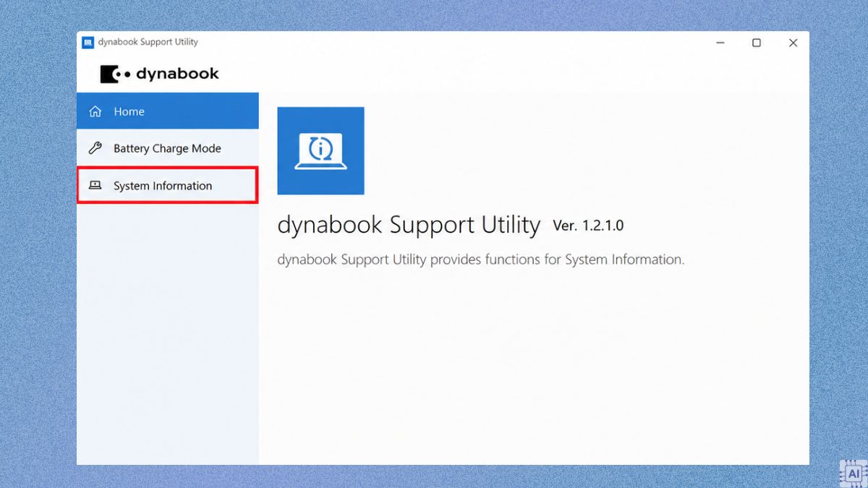
Task: Open System Information page
Action: click(168, 186)
